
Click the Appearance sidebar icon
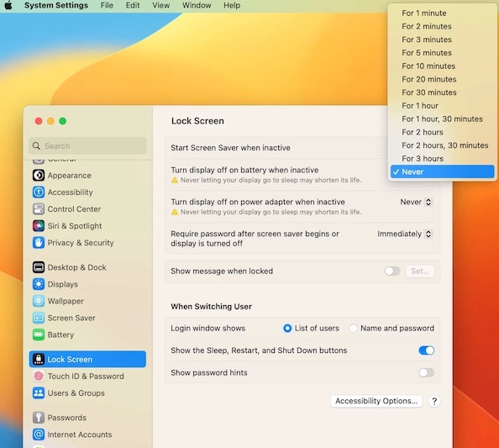point(39,175)
